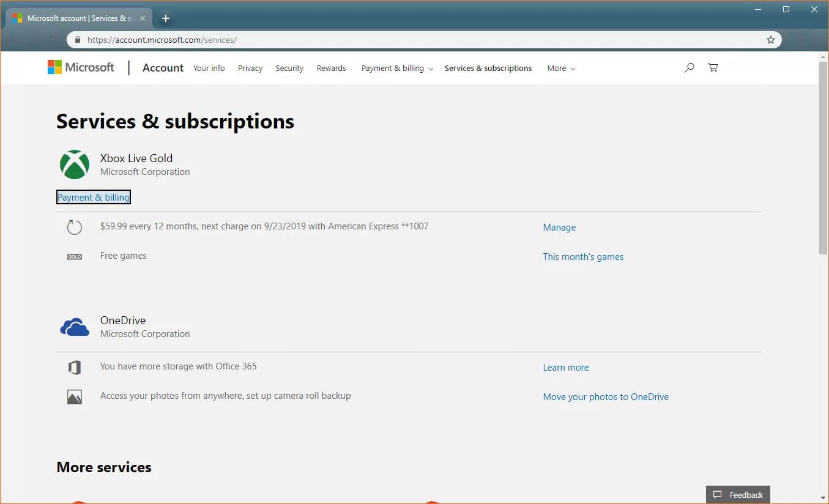Open Payment & billing link under Xbox Live Gold
The image size is (829, 504).
tap(94, 198)
